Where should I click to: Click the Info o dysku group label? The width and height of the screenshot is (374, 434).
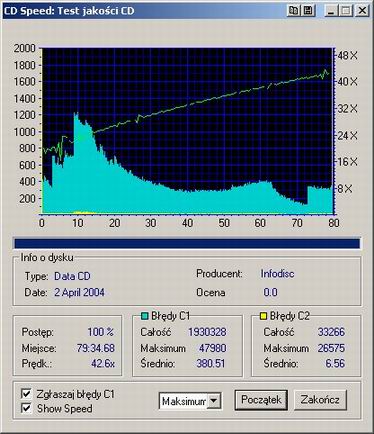(47, 258)
